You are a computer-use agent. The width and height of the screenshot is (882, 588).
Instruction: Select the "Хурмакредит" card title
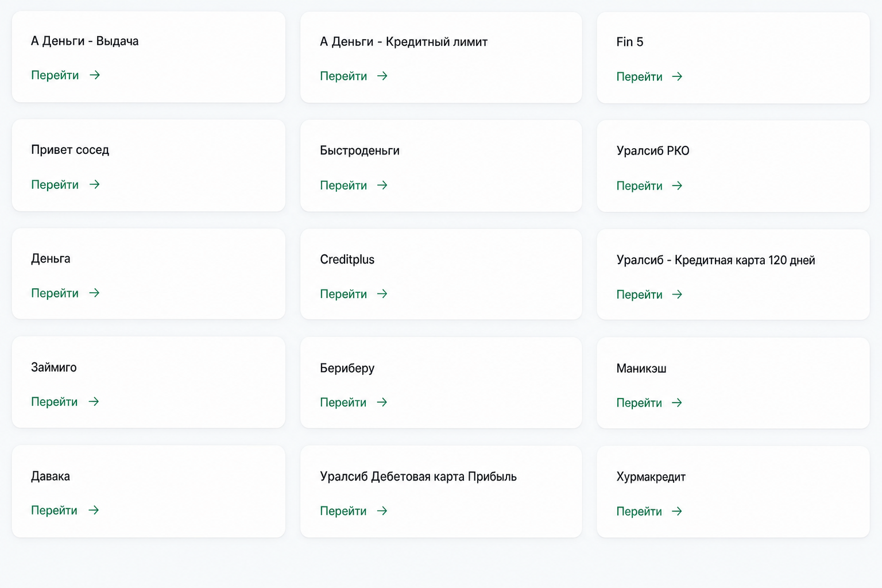point(651,477)
